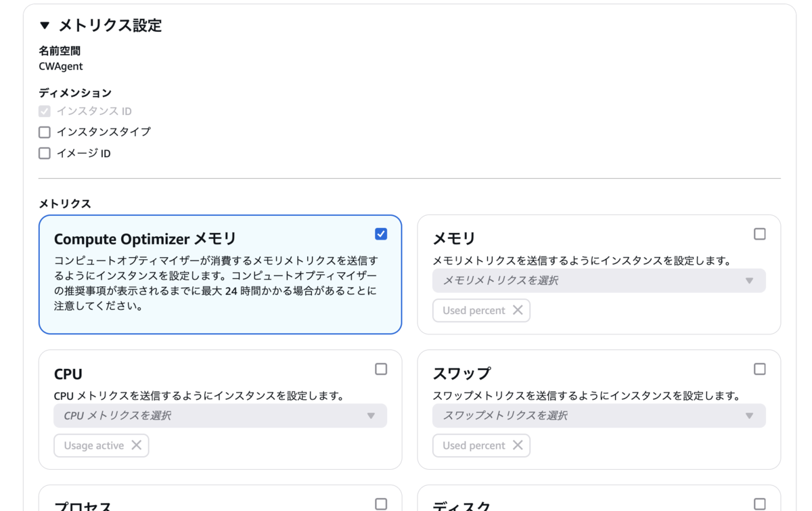Click the スワップ card title
The height and width of the screenshot is (511, 812).
point(461,374)
